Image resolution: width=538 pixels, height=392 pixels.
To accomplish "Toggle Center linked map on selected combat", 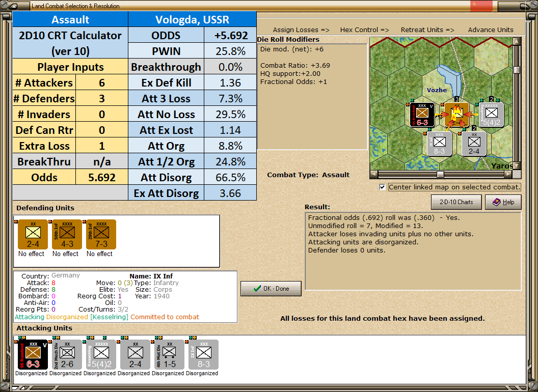I will pyautogui.click(x=382, y=187).
